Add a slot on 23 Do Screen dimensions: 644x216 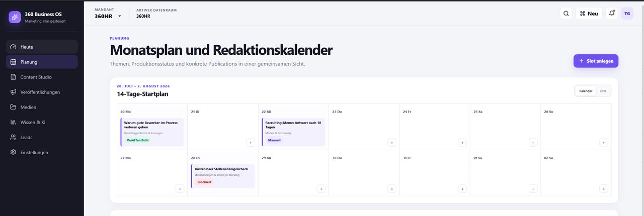(x=391, y=143)
